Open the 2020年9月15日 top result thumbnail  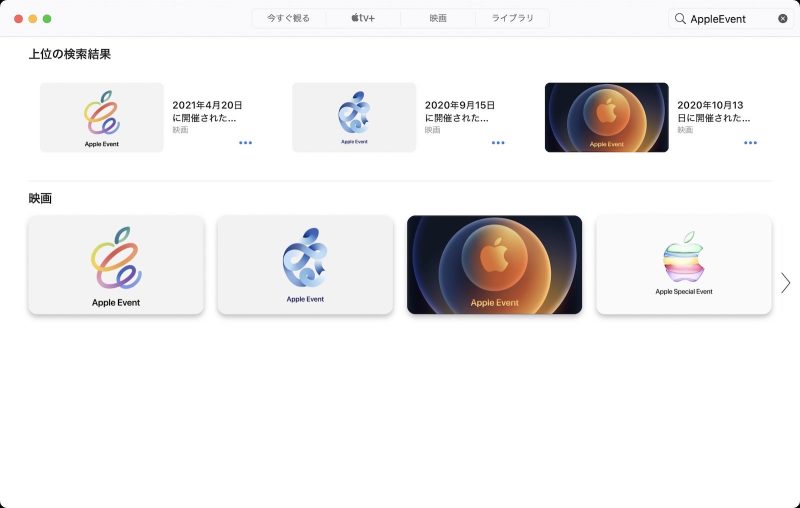(354, 117)
